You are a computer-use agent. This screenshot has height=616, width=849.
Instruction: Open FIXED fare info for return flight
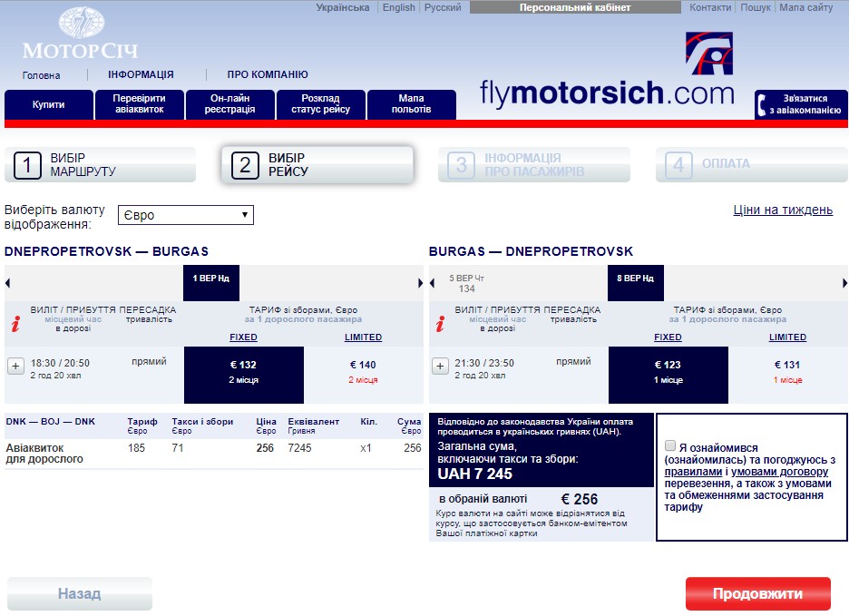coord(668,337)
